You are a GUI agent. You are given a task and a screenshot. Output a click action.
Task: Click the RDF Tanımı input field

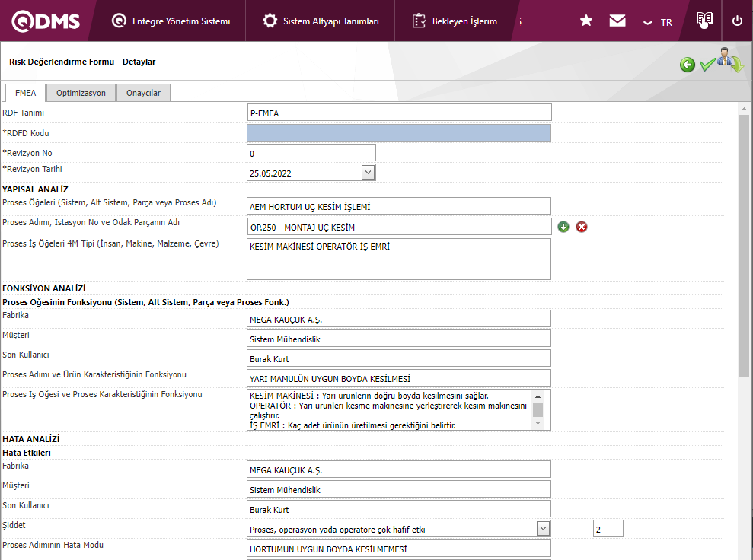(x=399, y=113)
